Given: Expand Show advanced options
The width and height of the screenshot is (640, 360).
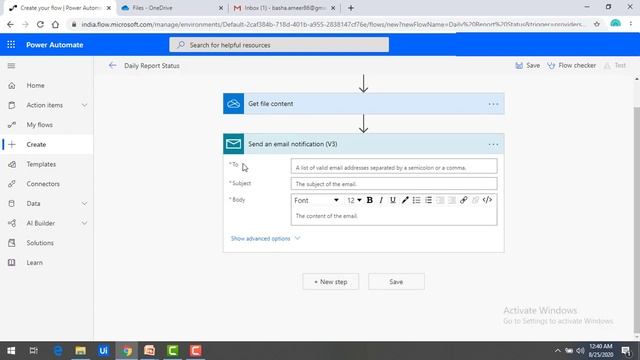Looking at the screenshot, I should (x=265, y=238).
